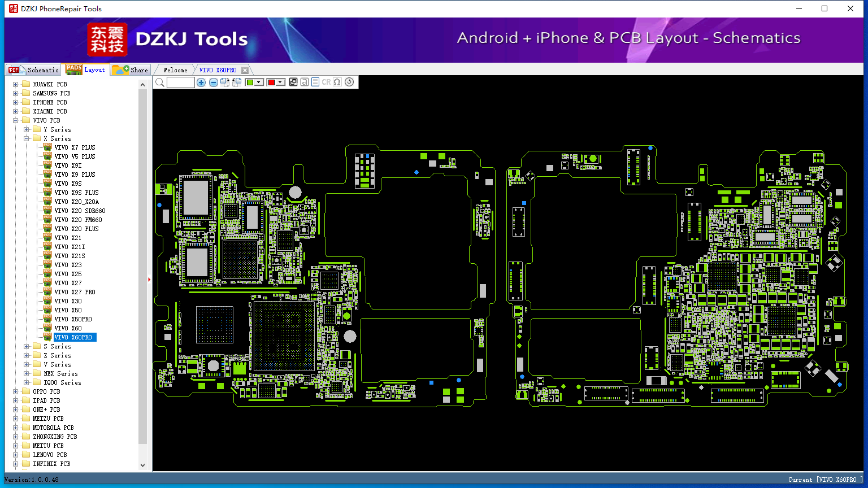Minimize the DZKJ PhoneRepair Tools window

click(799, 8)
